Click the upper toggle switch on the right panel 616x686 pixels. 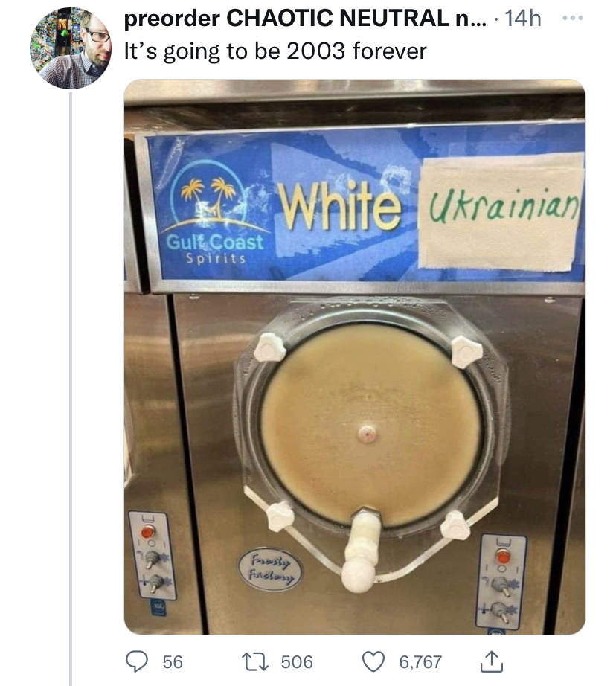501,586
